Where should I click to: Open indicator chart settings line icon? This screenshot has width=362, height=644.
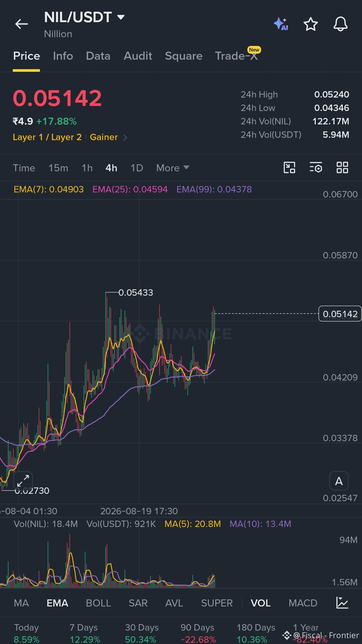point(342,603)
